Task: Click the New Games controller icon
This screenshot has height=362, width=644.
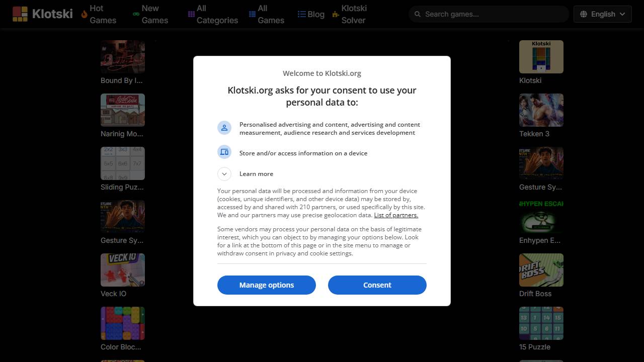Action: tap(136, 14)
